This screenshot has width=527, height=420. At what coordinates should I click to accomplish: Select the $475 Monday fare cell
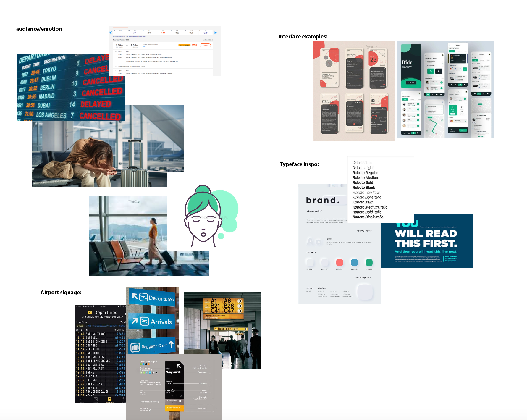[x=191, y=32]
